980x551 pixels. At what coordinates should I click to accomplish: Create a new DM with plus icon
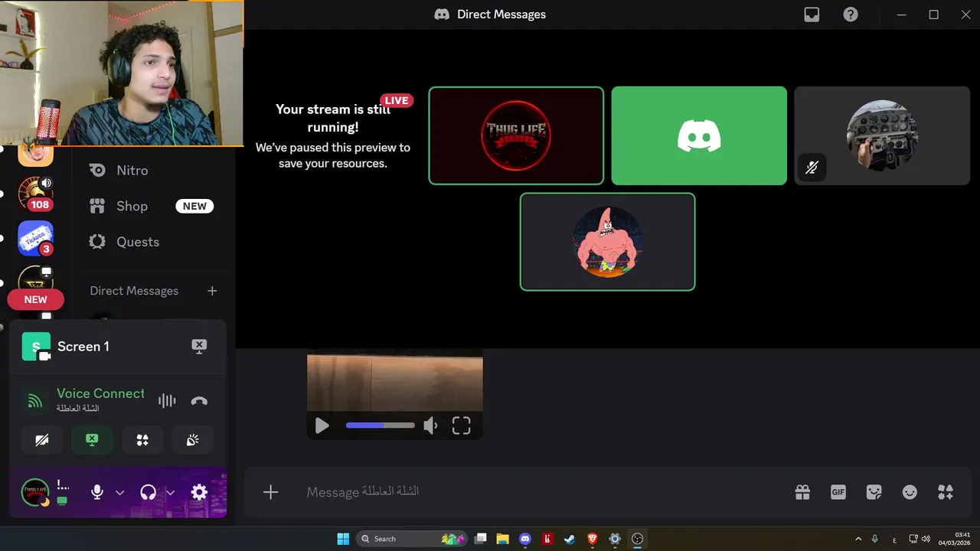[212, 291]
